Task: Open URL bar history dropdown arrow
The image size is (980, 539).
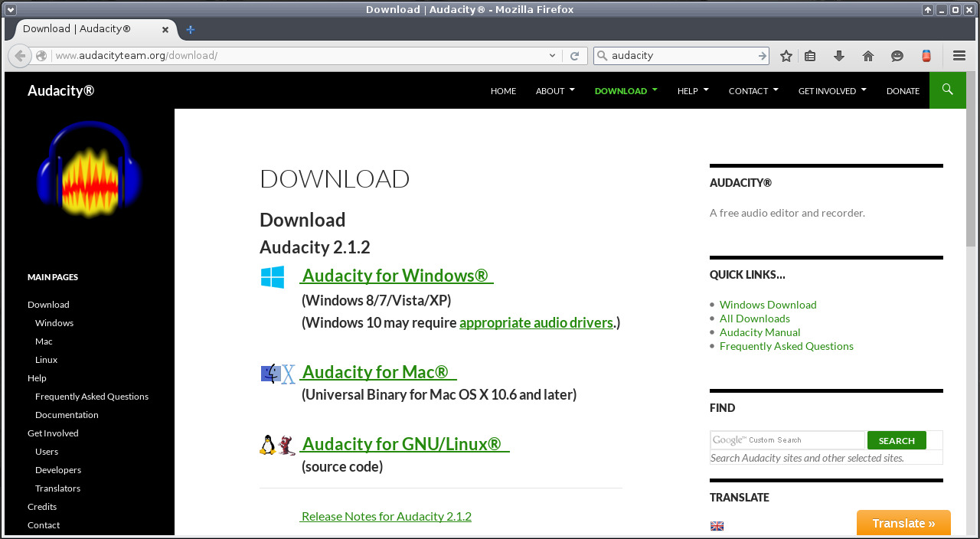Action: coord(553,56)
